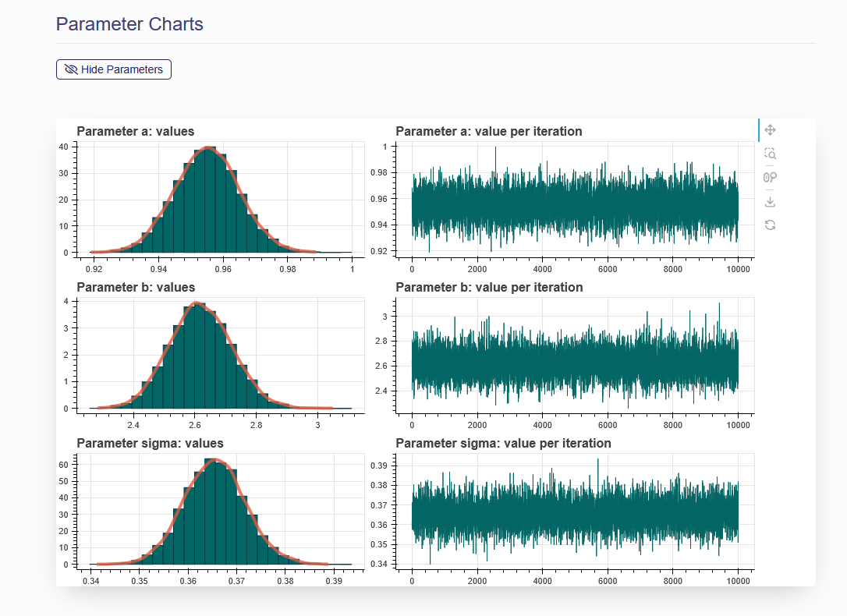Click the Save chart download icon
The height and width of the screenshot is (616, 847).
tap(770, 202)
